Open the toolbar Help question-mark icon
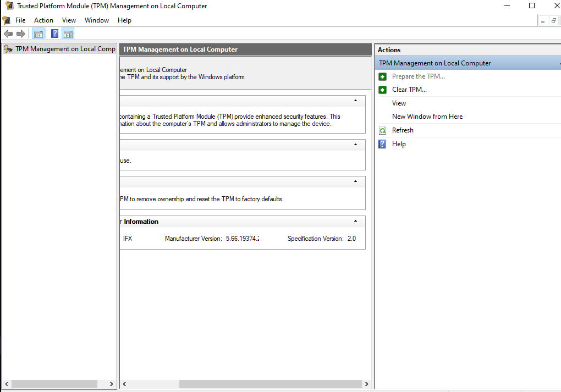This screenshot has height=392, width=561. pyautogui.click(x=55, y=34)
